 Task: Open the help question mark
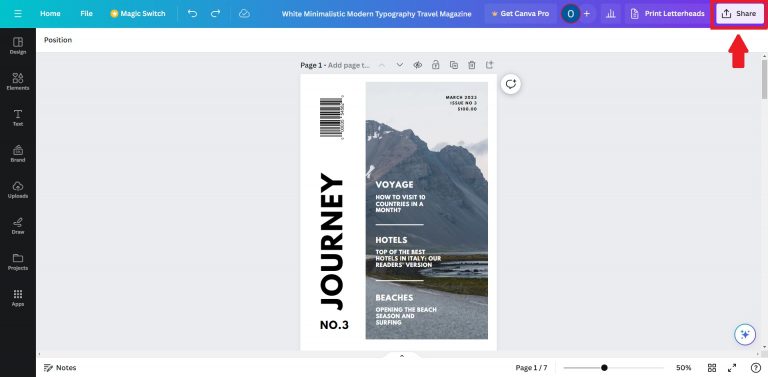pos(755,368)
